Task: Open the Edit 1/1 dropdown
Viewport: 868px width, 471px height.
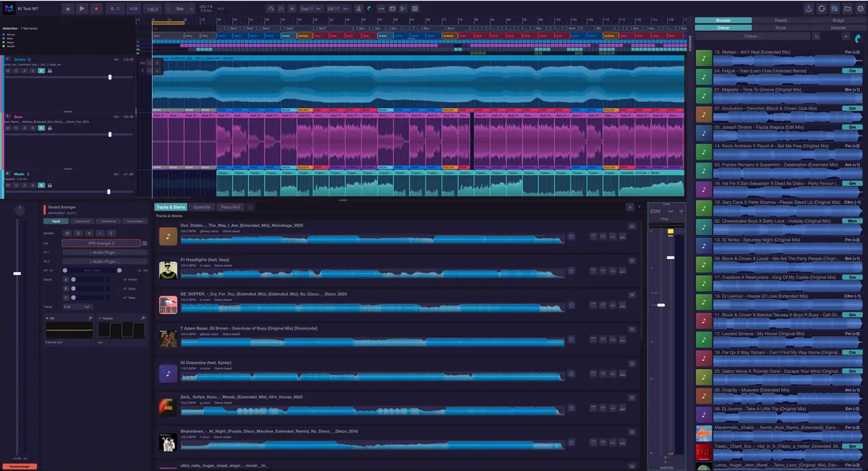Action: [338, 9]
